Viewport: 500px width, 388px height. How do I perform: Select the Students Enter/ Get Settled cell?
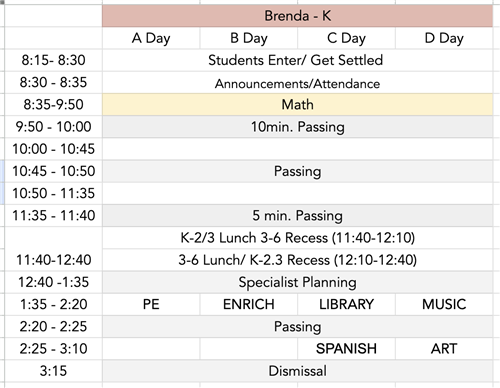pyautogui.click(x=297, y=60)
